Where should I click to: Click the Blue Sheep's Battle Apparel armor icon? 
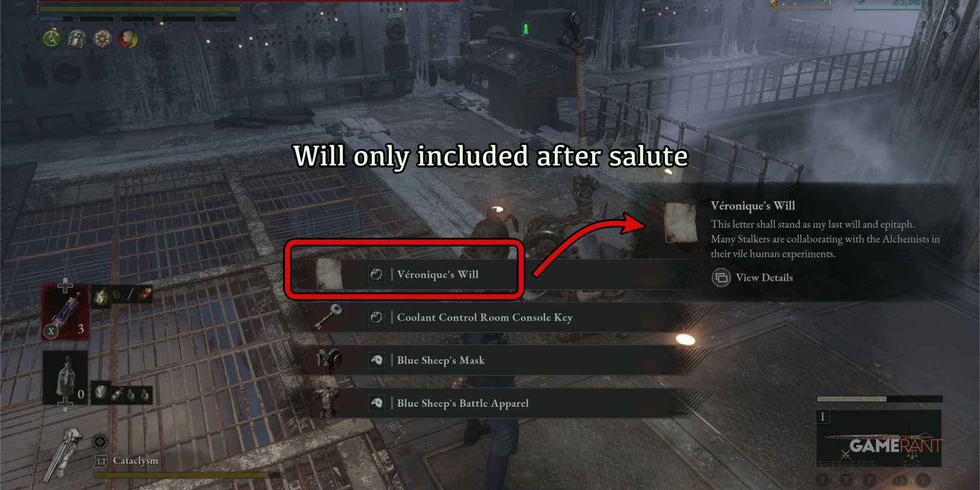click(x=328, y=403)
